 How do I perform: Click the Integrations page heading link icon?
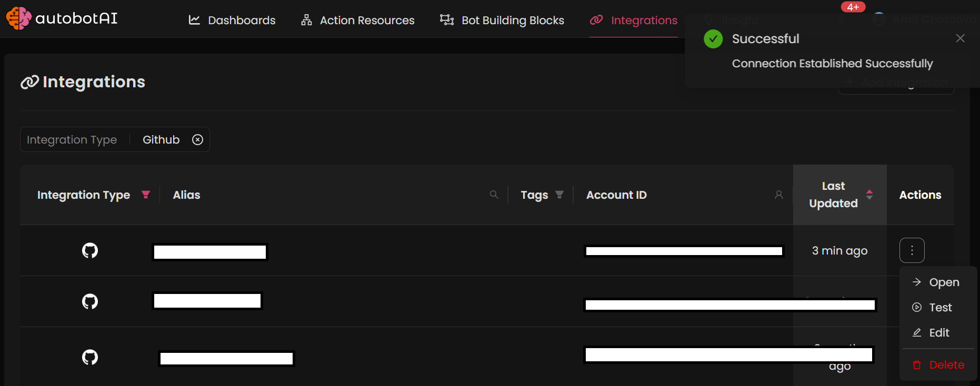[x=29, y=82]
